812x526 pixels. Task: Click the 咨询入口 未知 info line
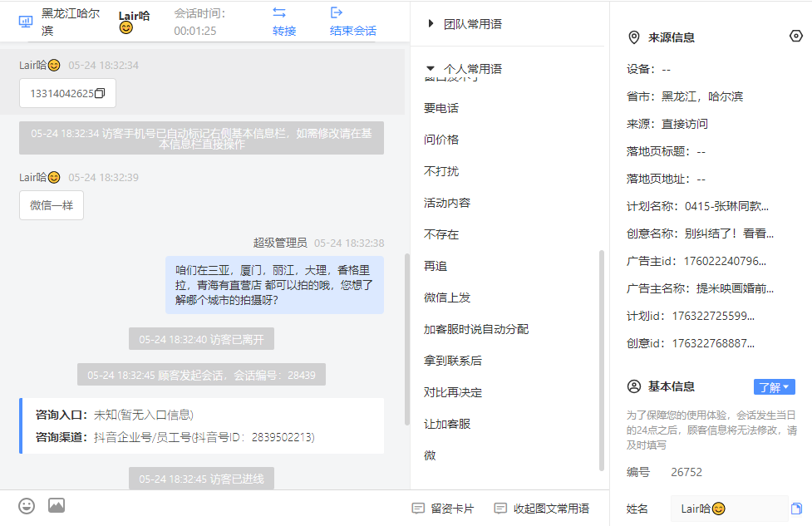tap(115, 415)
